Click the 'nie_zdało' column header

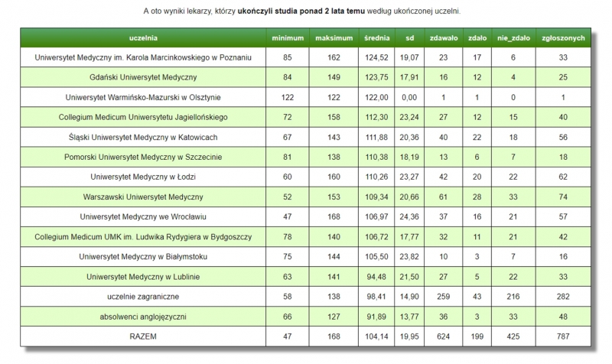click(513, 37)
